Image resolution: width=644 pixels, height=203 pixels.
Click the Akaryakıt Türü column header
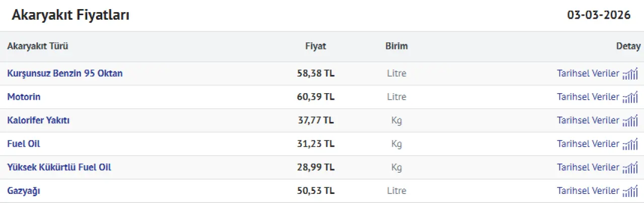(38, 46)
